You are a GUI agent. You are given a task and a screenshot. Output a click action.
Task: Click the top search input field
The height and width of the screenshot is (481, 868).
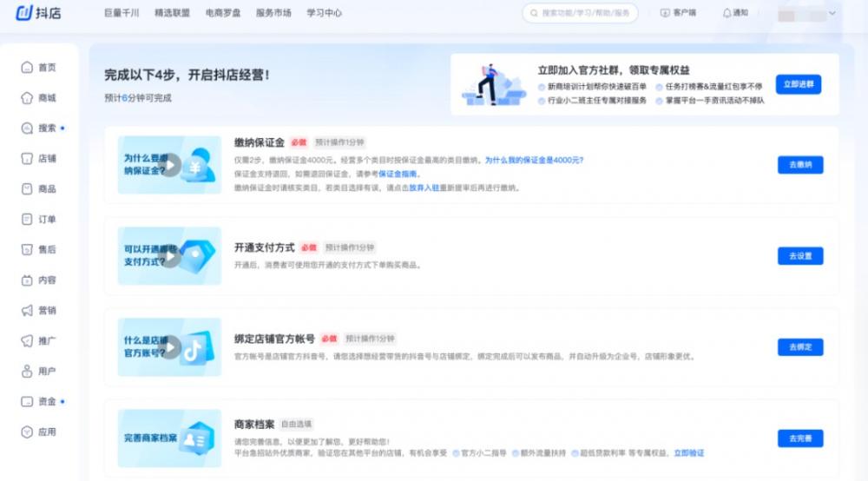(x=582, y=13)
